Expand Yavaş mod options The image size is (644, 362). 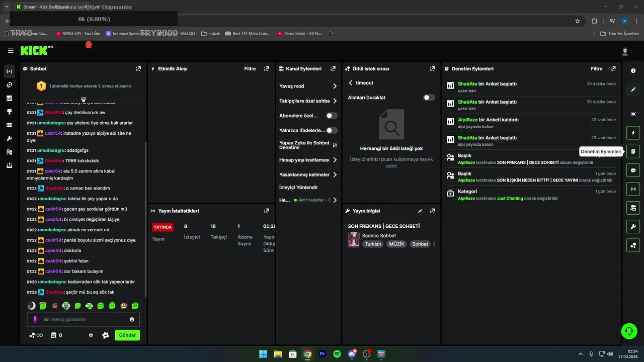pyautogui.click(x=308, y=86)
